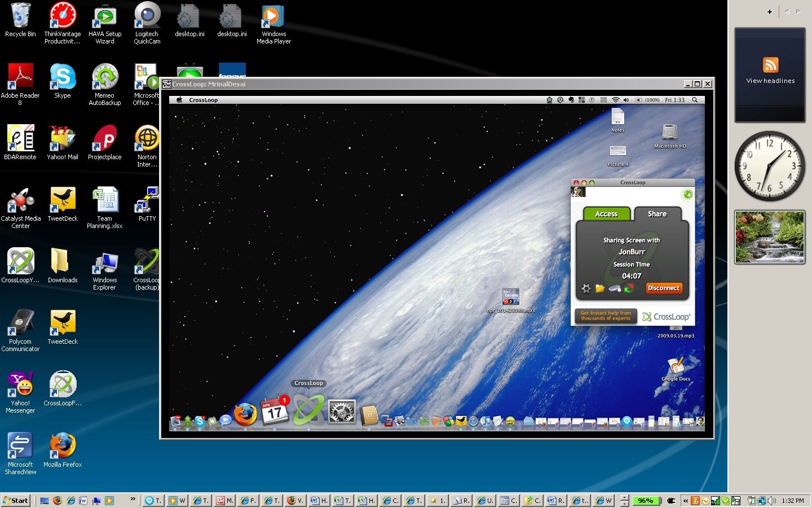Show hidden system tray icons
812x508 pixels.
click(686, 501)
